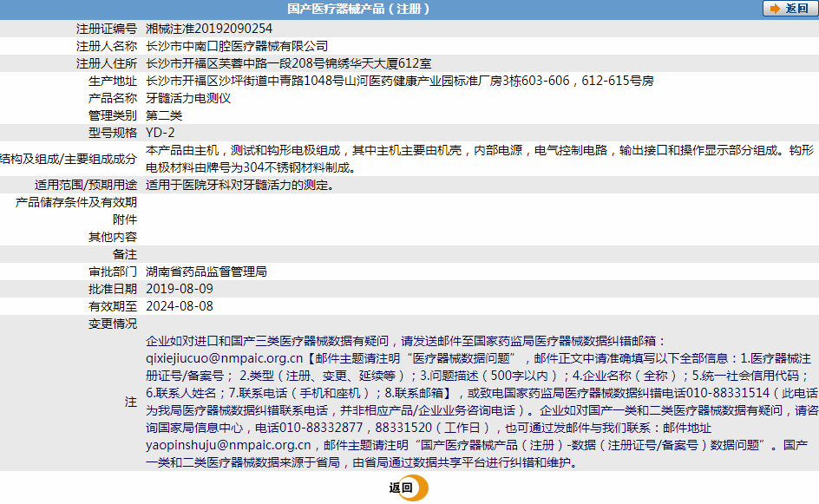Click the orange arrow icon in top 返回 button

pos(775,9)
